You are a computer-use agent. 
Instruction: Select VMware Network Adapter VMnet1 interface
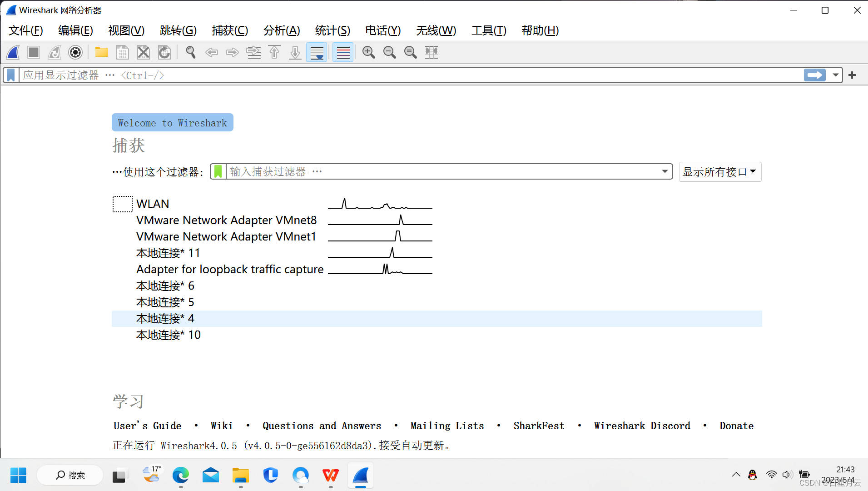pyautogui.click(x=437, y=237)
